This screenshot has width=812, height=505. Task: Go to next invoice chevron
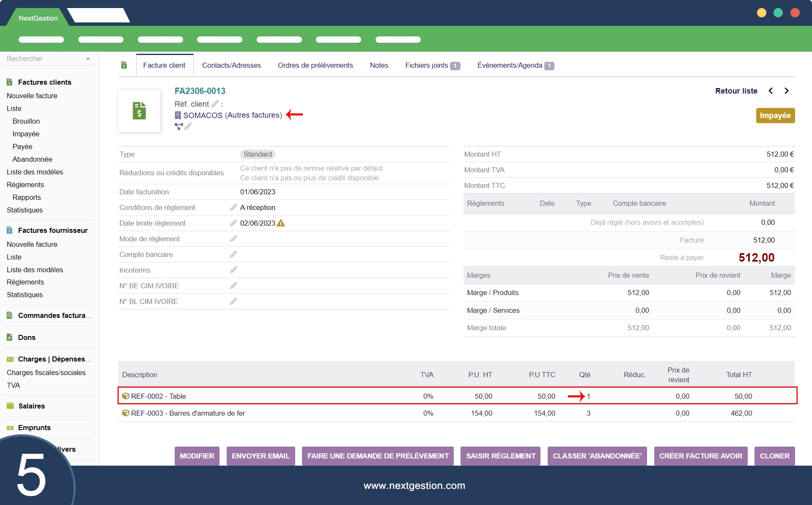coord(786,91)
